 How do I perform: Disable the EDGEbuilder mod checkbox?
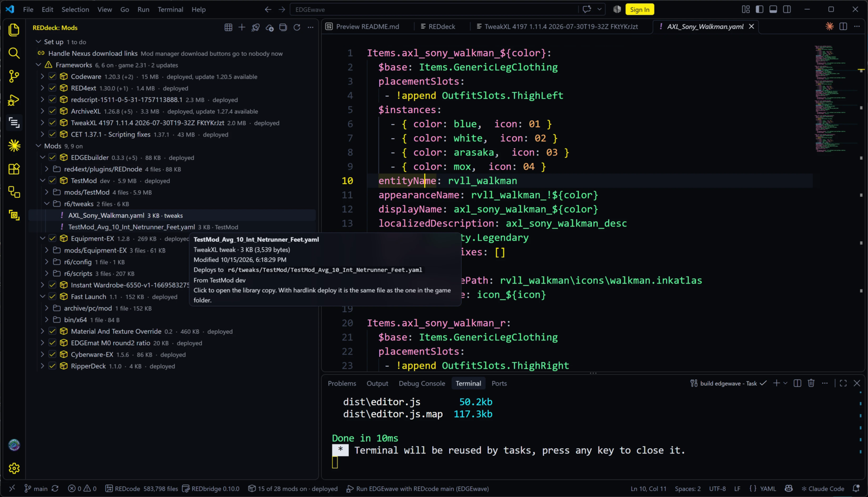(53, 158)
